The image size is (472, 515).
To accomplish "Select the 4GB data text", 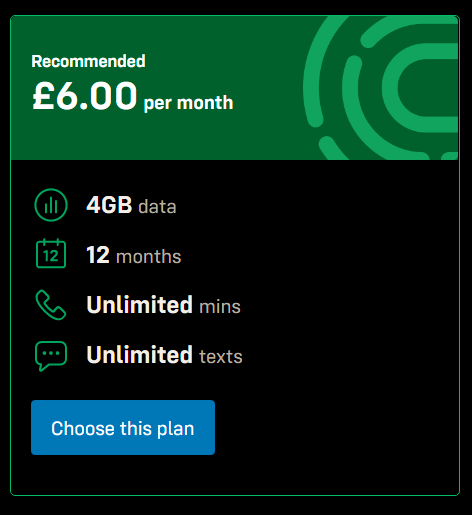I will (x=131, y=205).
